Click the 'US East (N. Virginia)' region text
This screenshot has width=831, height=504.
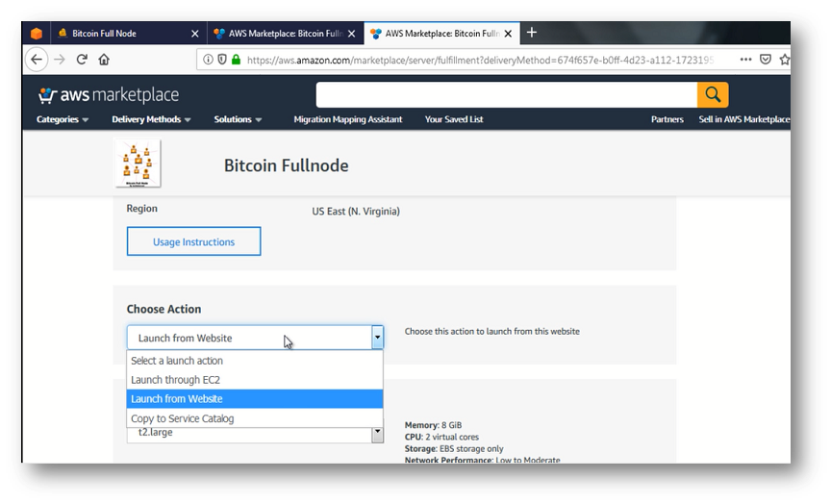point(356,211)
